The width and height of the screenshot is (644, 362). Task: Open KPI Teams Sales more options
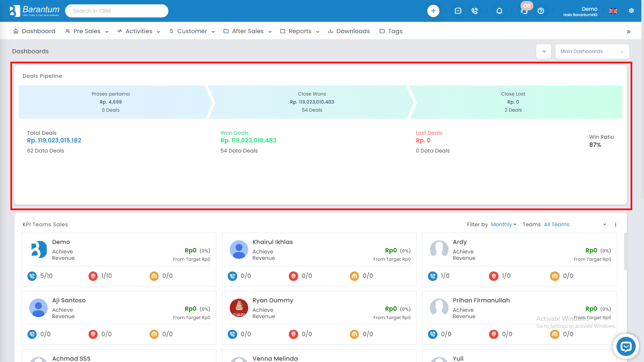[x=615, y=225]
